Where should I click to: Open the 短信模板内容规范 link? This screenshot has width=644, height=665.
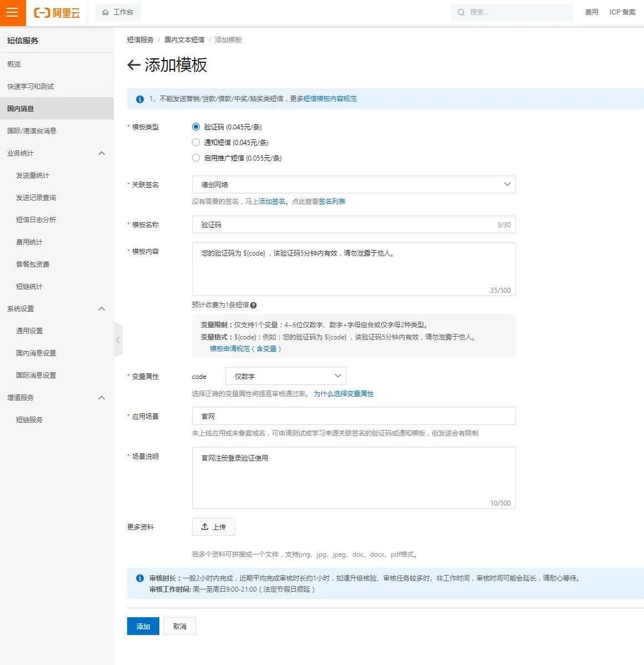click(330, 99)
